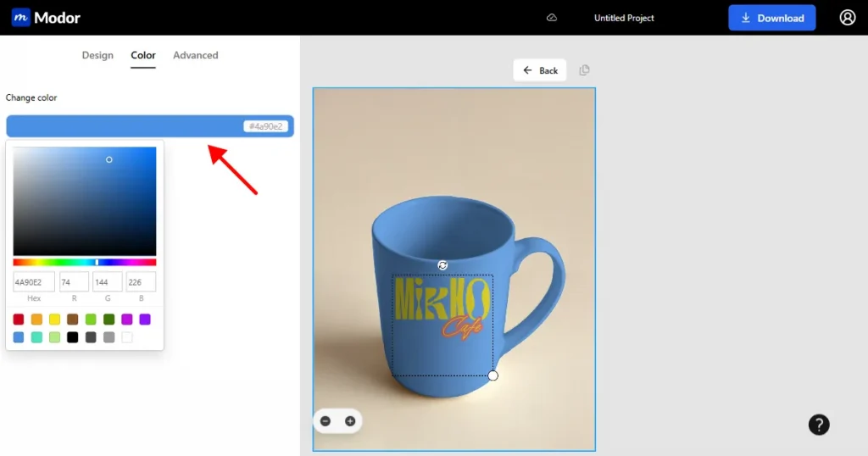Screen dimensions: 868x456
Task: Click the Untitled Project title
Action: 624,18
